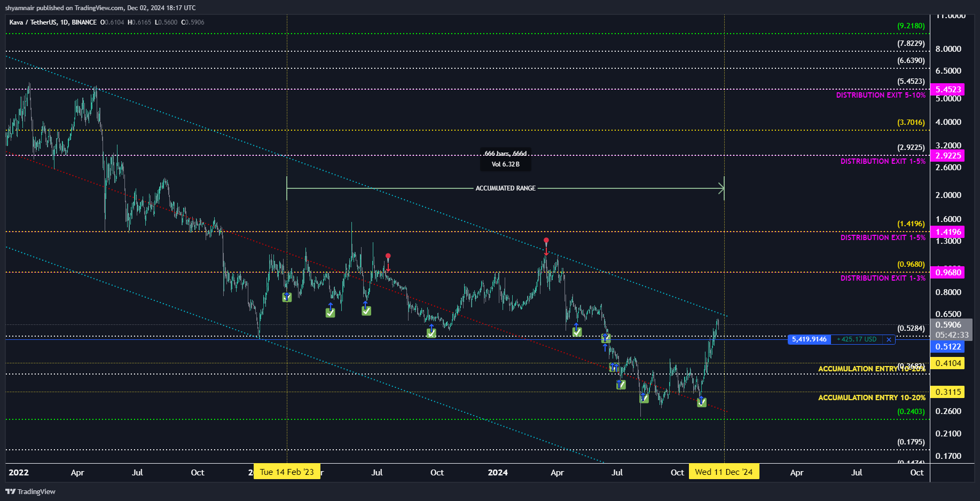The width and height of the screenshot is (980, 501).
Task: Click the 0.1700 price axis value
Action: 948,456
